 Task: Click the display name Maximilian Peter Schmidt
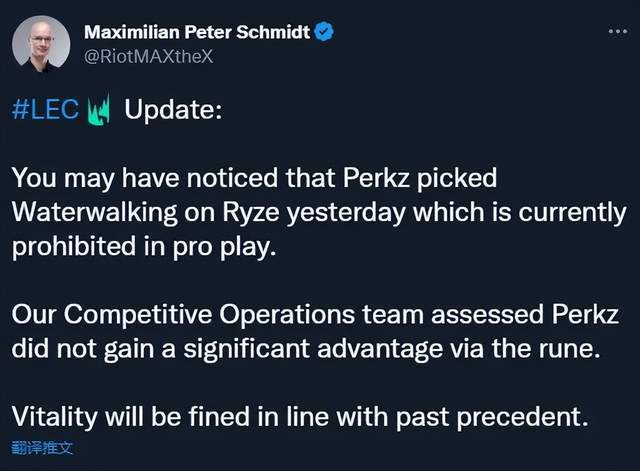tap(197, 33)
